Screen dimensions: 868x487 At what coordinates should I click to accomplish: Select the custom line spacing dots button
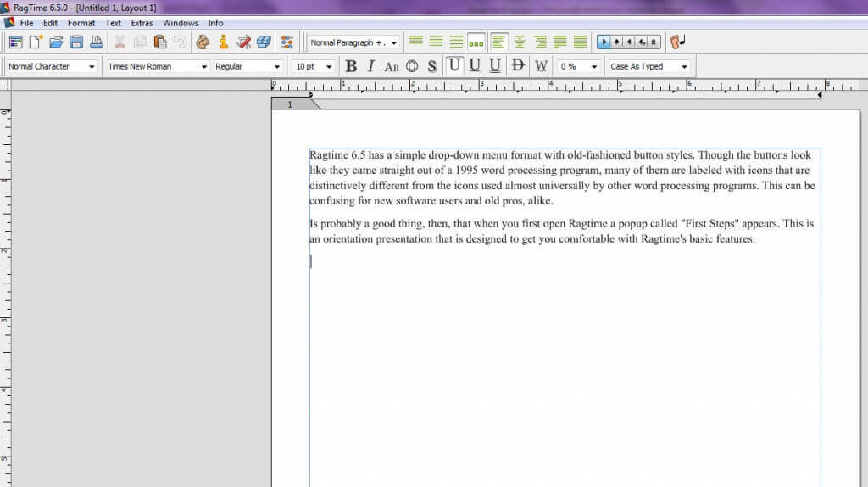pos(476,42)
